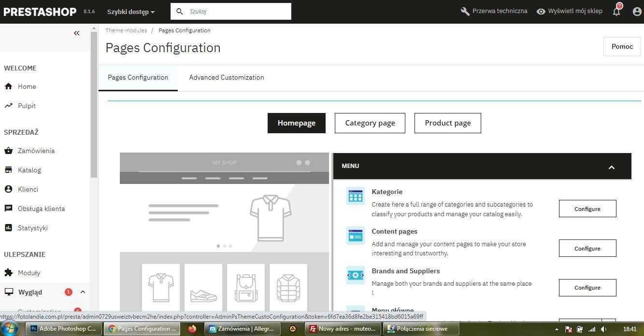Open Statystyki menu item
644x336 pixels.
[33, 228]
